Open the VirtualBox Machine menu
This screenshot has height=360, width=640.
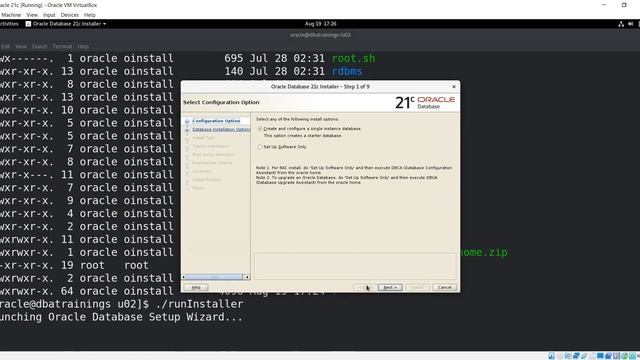pyautogui.click(x=11, y=15)
